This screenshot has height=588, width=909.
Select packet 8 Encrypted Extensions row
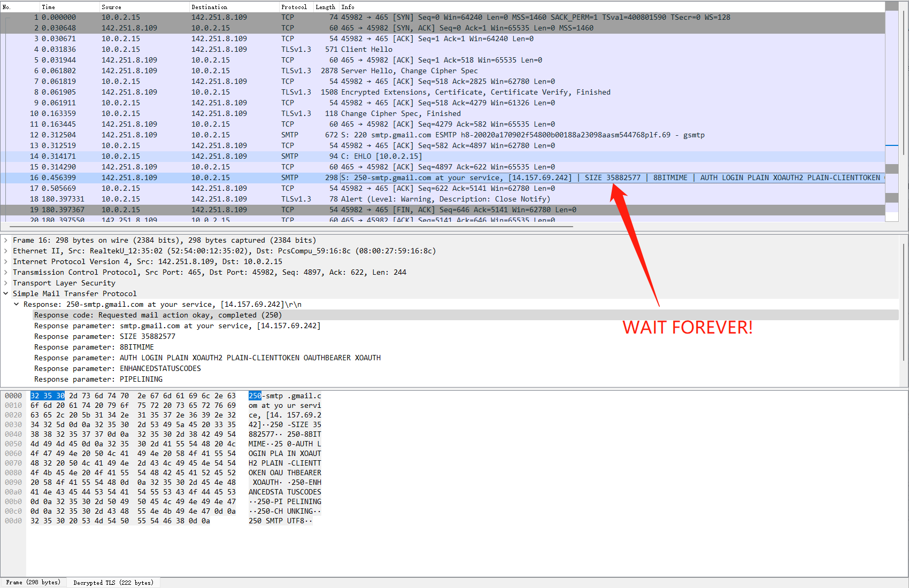point(443,92)
